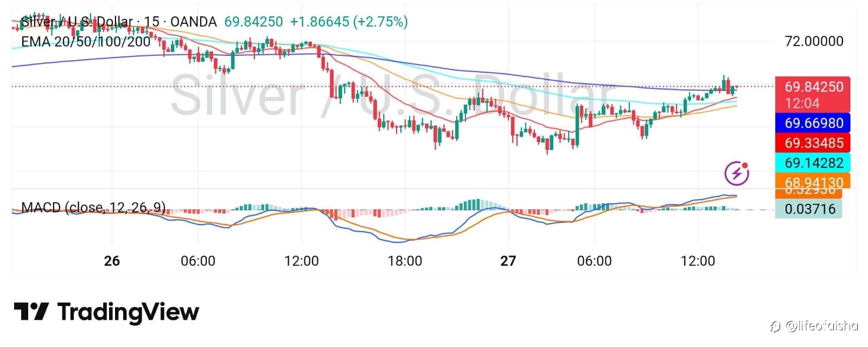
Task: Click the 72.00000 price axis label
Action: tap(814, 41)
